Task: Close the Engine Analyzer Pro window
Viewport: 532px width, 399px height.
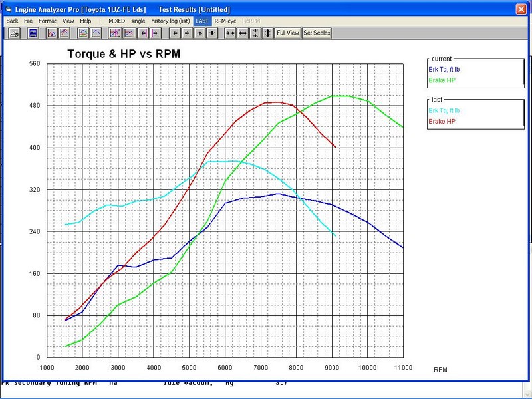Action: point(521,9)
